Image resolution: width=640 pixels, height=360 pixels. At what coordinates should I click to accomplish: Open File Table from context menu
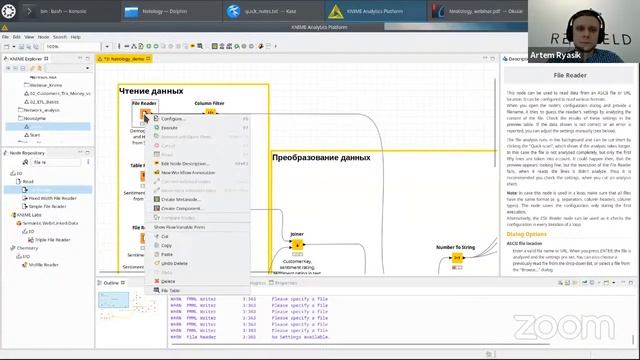click(x=198, y=290)
